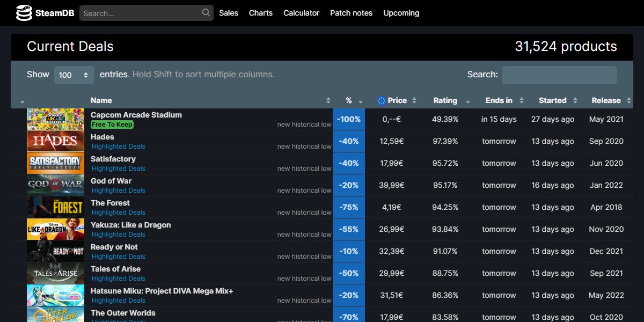
Task: Click the 95.72% rating for Satisfactory
Action: point(445,163)
